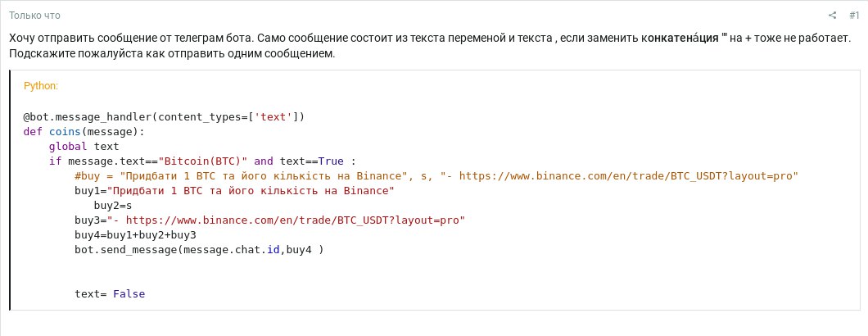868x336 pixels.
Task: Click the sentence starting with "Подскажите пожалуйста"
Action: 172,54
